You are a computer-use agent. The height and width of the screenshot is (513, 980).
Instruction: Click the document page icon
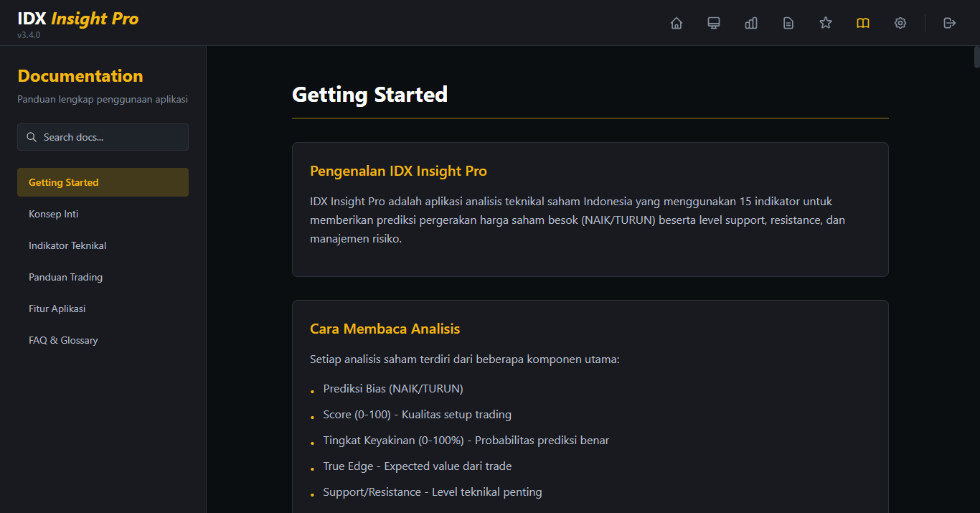click(x=788, y=23)
